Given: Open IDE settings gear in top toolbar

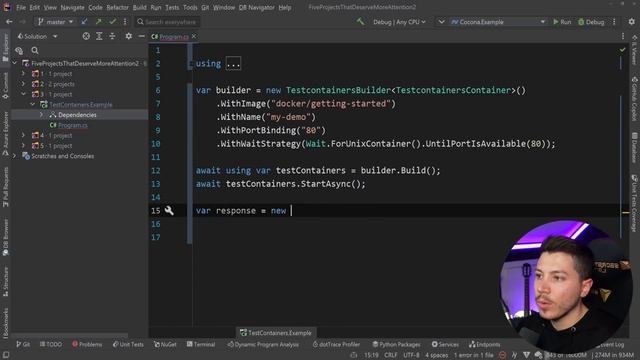Looking at the screenshot, I should (631, 22).
